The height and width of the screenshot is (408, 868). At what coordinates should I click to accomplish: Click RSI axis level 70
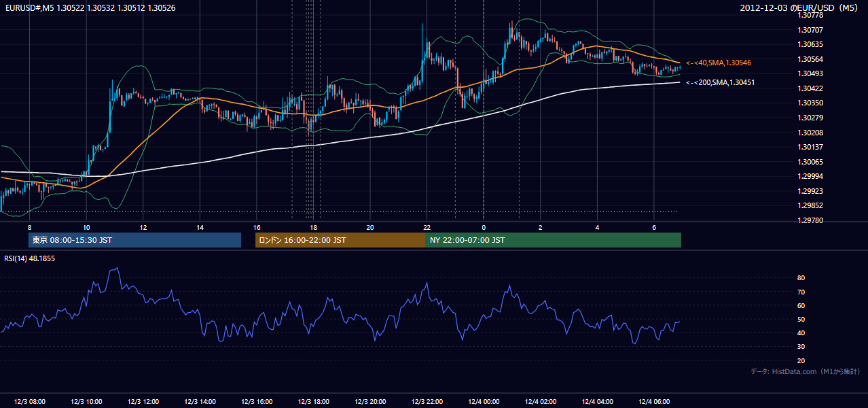click(x=801, y=292)
